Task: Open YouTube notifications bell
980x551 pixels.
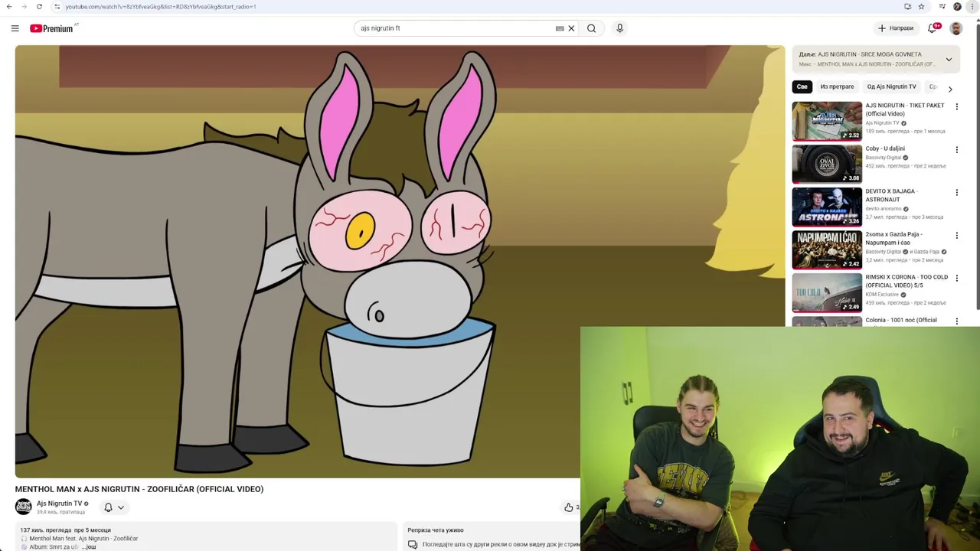Action: (x=933, y=28)
